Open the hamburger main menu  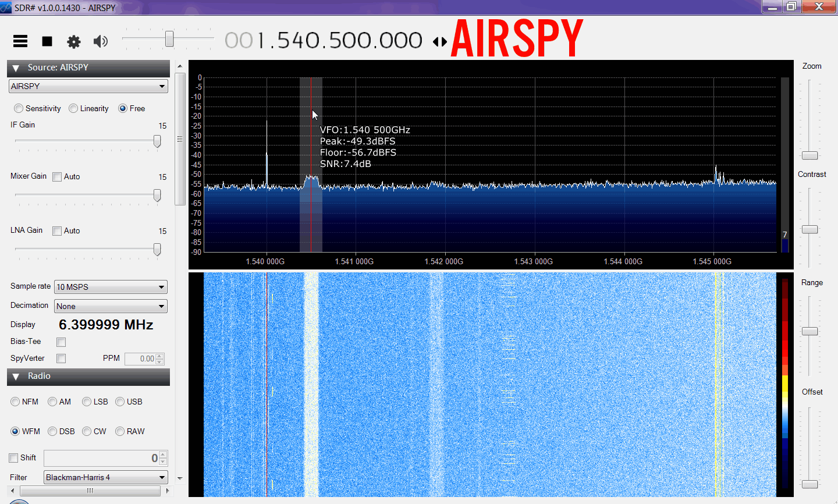coord(20,41)
